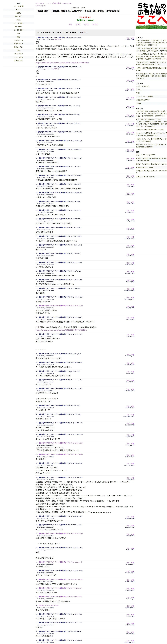Open sports thread はません
Screen dimensions: 167x644
pyautogui.click(x=139, y=90)
